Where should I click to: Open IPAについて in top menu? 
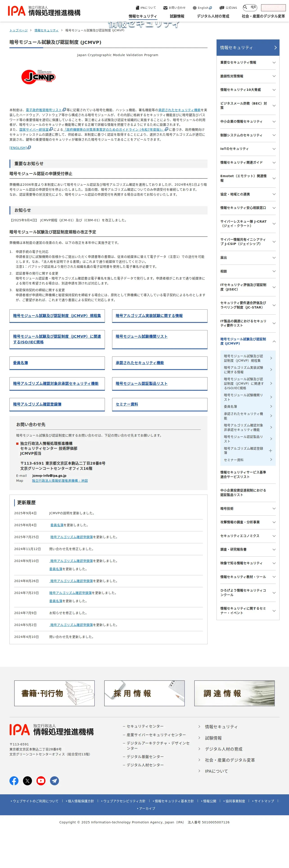click(x=146, y=8)
